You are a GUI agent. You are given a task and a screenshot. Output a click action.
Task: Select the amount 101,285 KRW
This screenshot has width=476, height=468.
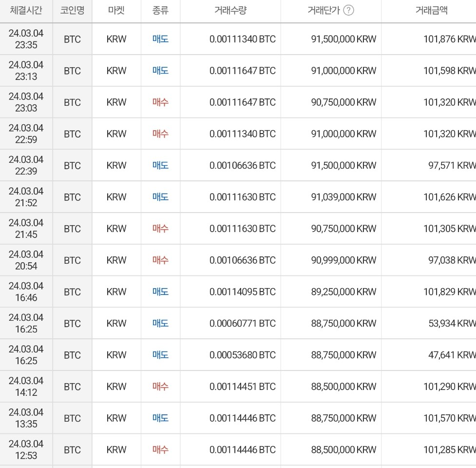(x=450, y=449)
